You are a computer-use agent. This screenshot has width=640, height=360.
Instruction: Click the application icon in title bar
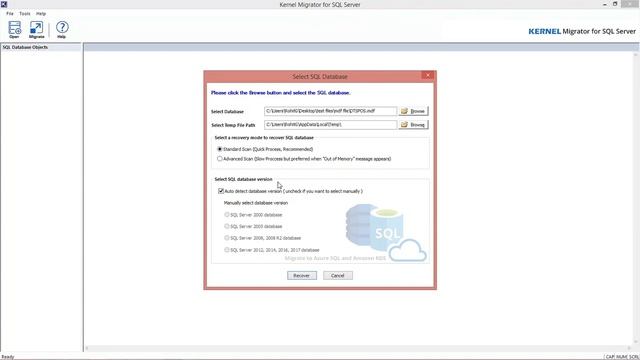pos(4,4)
